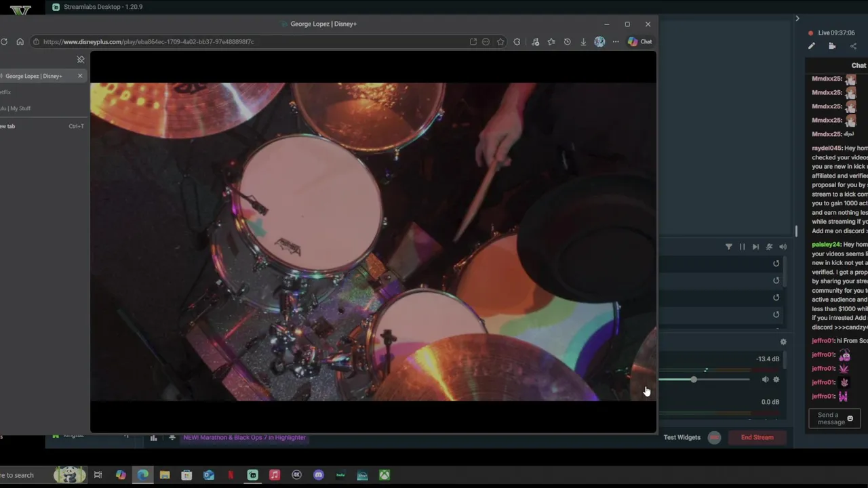Click the Streamlabs camera icon under the Live timer
The height and width of the screenshot is (488, 868).
832,46
